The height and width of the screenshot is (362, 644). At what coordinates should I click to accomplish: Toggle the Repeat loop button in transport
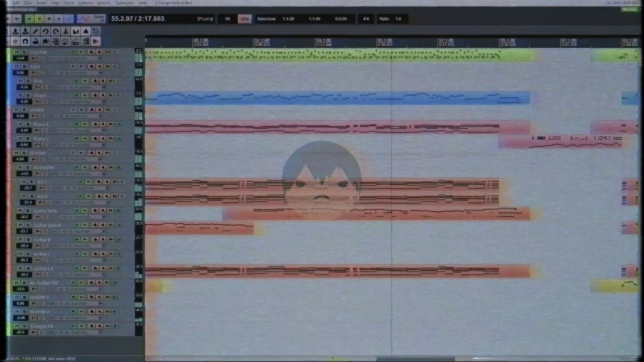(69, 19)
